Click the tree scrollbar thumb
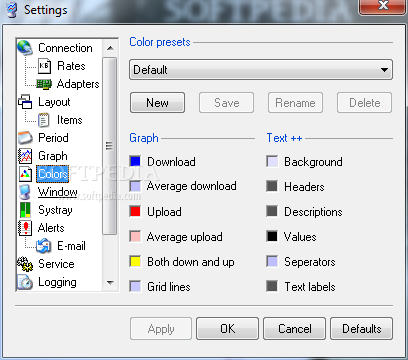Image resolution: width=408 pixels, height=360 pixels. pyautogui.click(x=110, y=146)
